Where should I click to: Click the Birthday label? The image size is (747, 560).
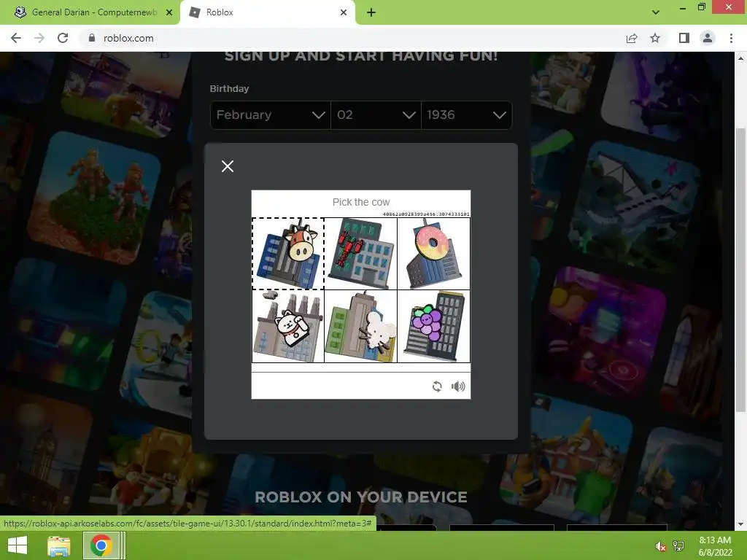[229, 88]
